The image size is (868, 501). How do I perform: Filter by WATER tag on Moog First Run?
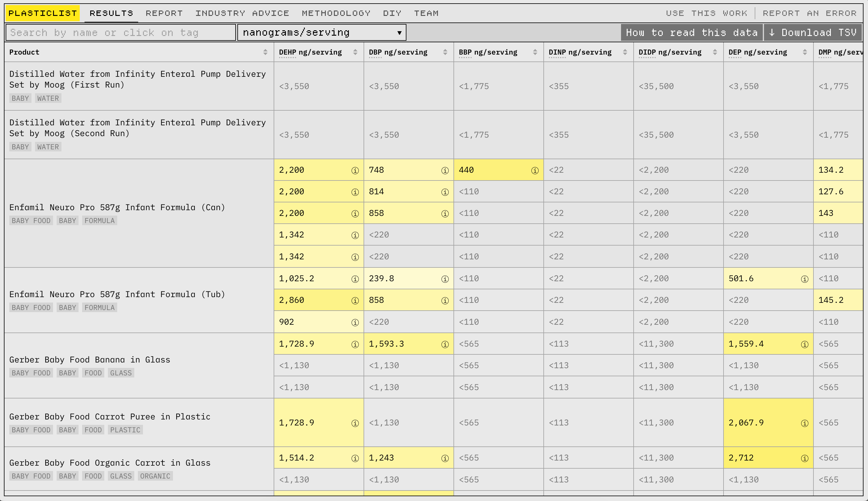pos(48,98)
